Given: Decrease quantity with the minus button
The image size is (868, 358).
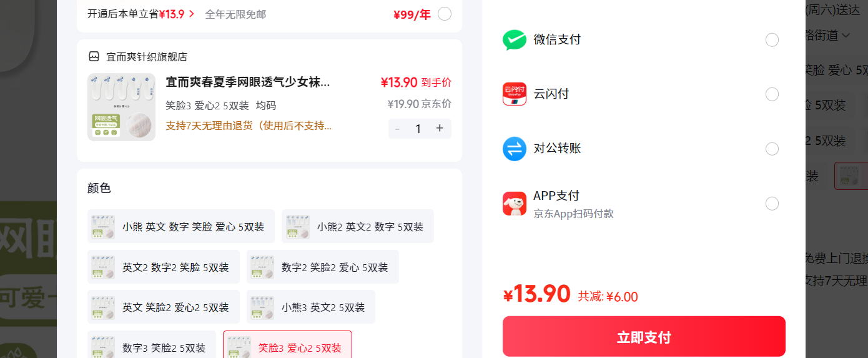Looking at the screenshot, I should tap(398, 129).
